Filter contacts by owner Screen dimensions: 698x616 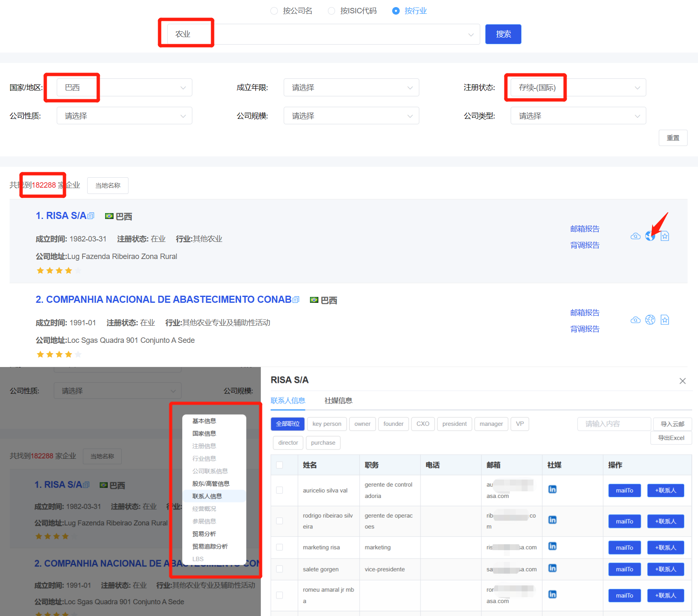363,424
